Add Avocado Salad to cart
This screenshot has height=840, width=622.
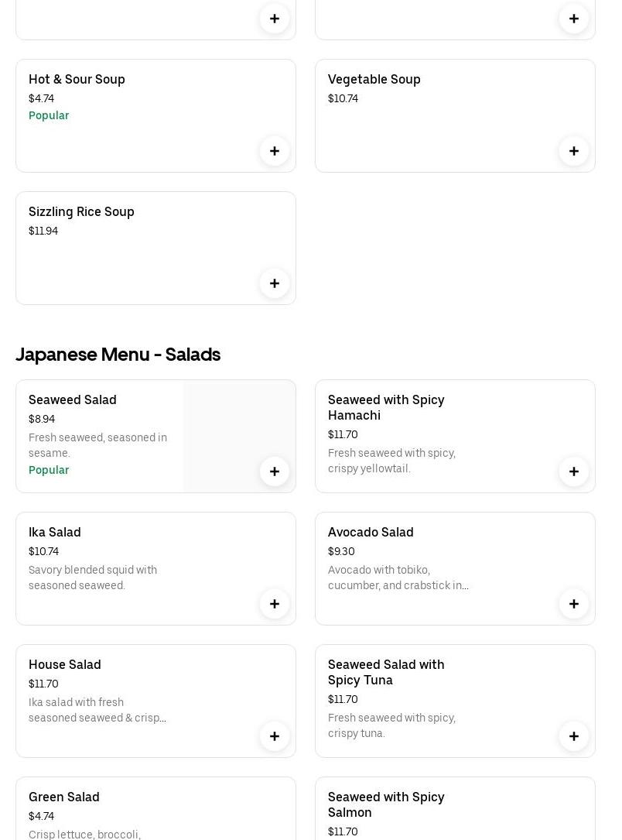coord(573,604)
